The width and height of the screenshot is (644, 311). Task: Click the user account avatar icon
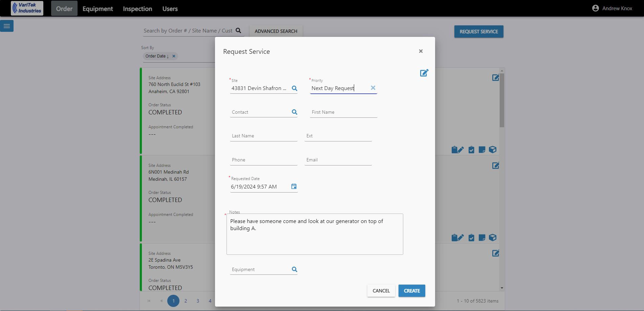click(x=595, y=8)
